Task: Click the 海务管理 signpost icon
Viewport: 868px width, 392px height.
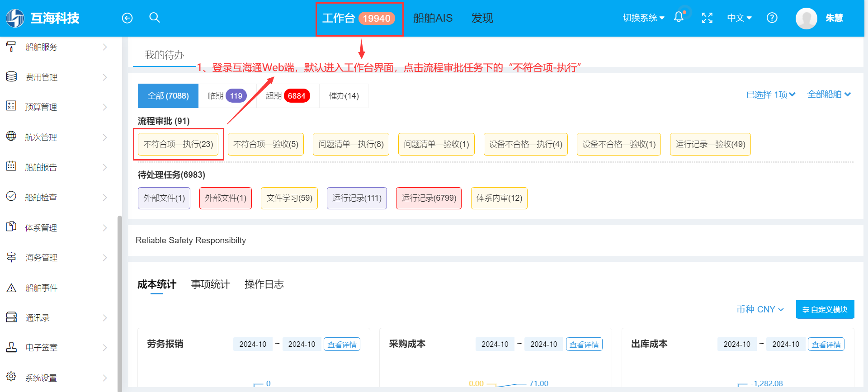Action: point(11,257)
